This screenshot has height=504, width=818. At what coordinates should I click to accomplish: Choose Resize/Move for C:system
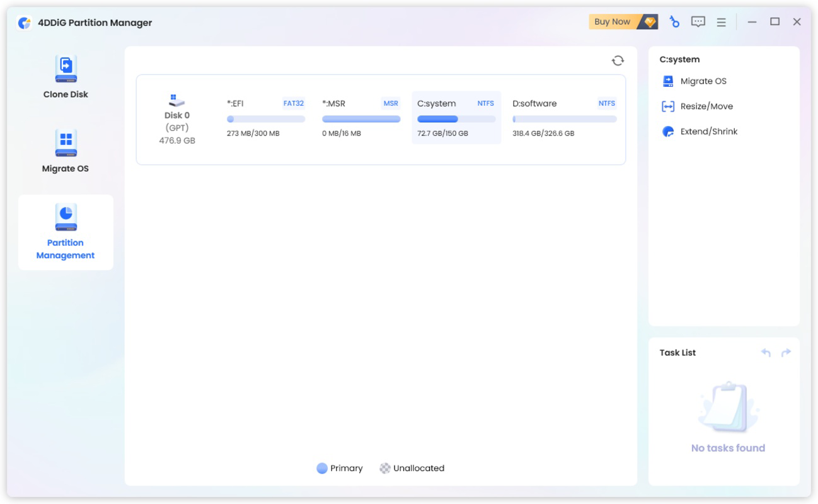(706, 106)
